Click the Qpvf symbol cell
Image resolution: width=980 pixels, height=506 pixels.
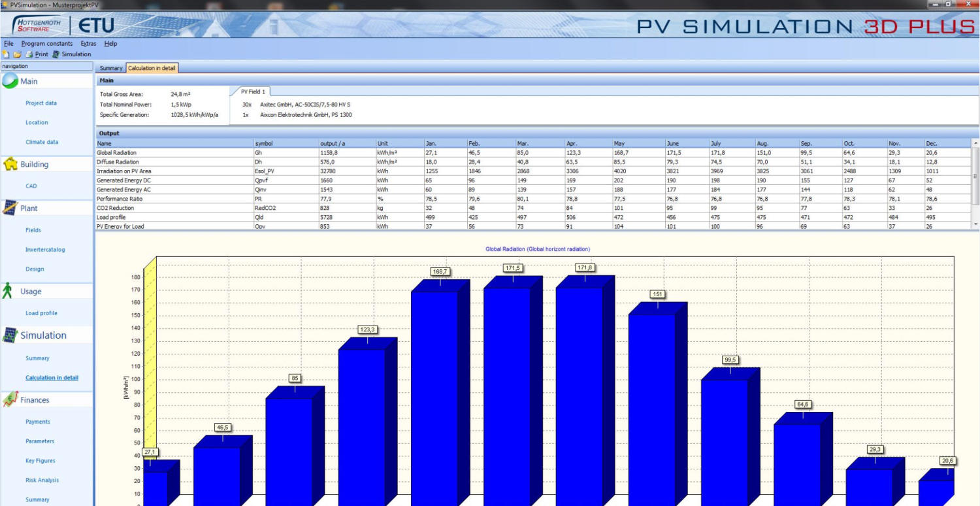(286, 180)
